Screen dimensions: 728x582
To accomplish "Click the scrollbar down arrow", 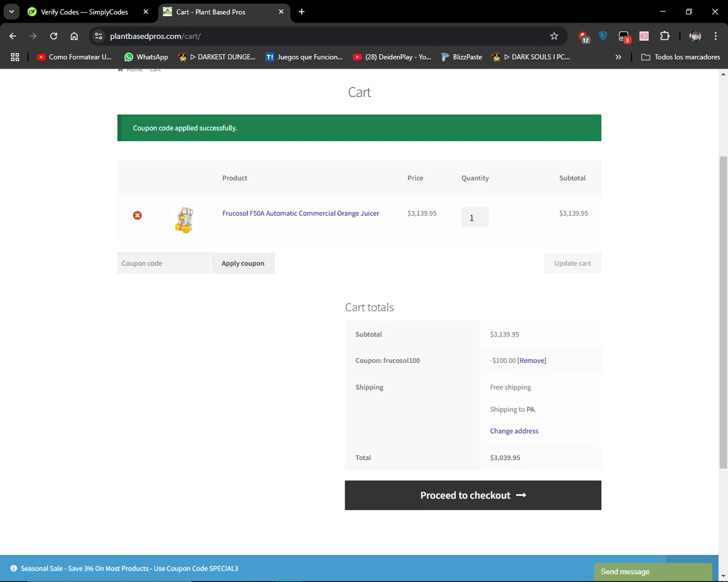I will 723,576.
